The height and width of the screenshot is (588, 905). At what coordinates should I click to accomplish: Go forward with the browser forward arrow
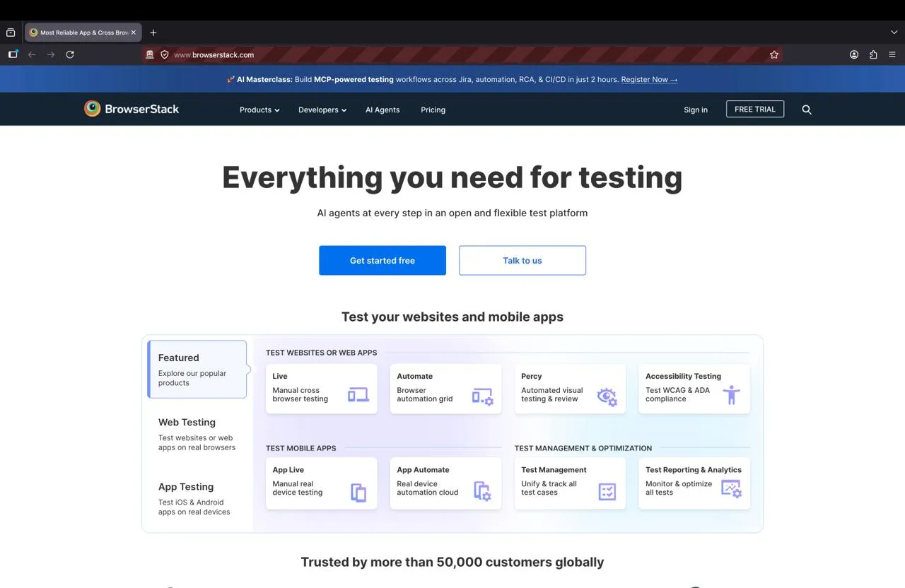tap(51, 54)
